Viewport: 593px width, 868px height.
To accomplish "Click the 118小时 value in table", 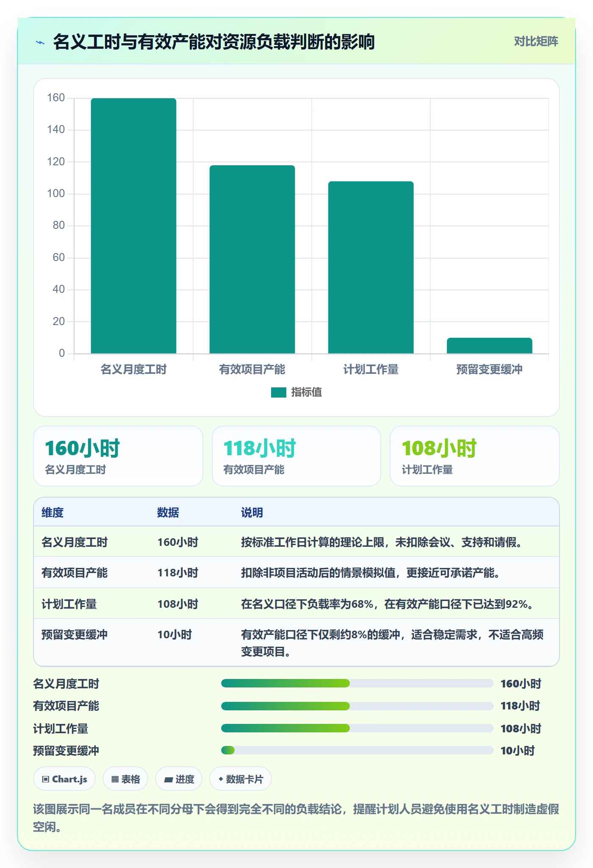I will pyautogui.click(x=178, y=573).
